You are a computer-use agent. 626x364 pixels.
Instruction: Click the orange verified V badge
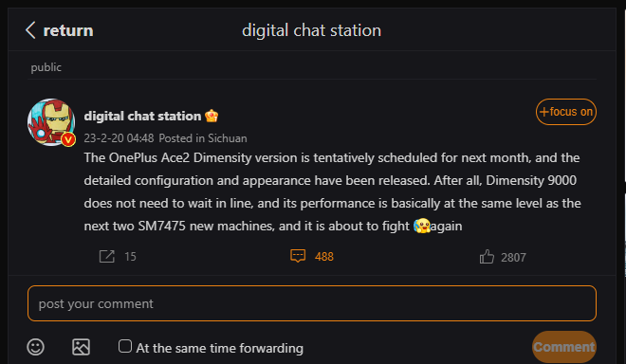click(68, 139)
